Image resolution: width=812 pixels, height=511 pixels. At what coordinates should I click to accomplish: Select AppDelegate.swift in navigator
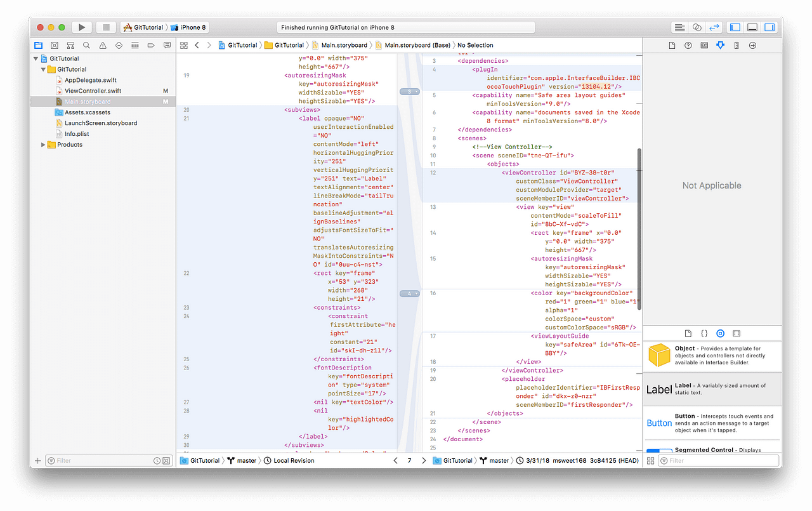91,80
